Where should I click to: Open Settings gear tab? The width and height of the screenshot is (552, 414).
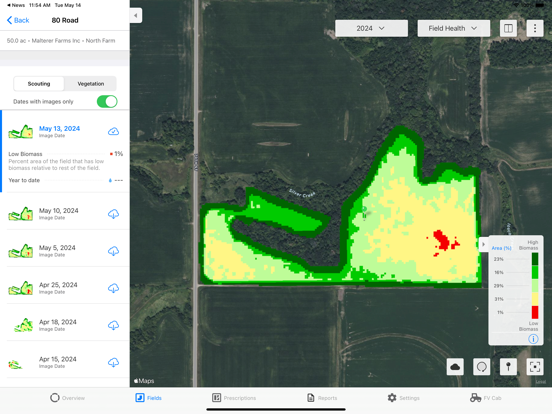403,398
